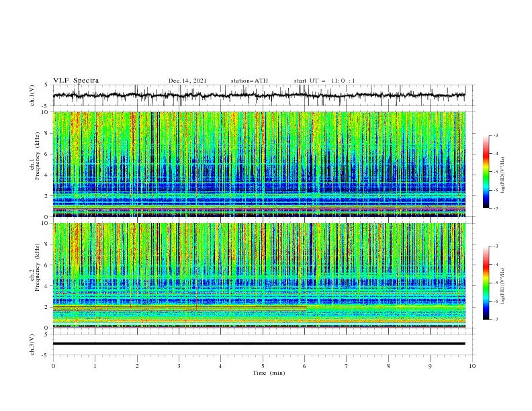Viewport: 532px width, 411px height.
Task: Click the "-7" tick on the ch.2 color bar
Action: [495, 320]
